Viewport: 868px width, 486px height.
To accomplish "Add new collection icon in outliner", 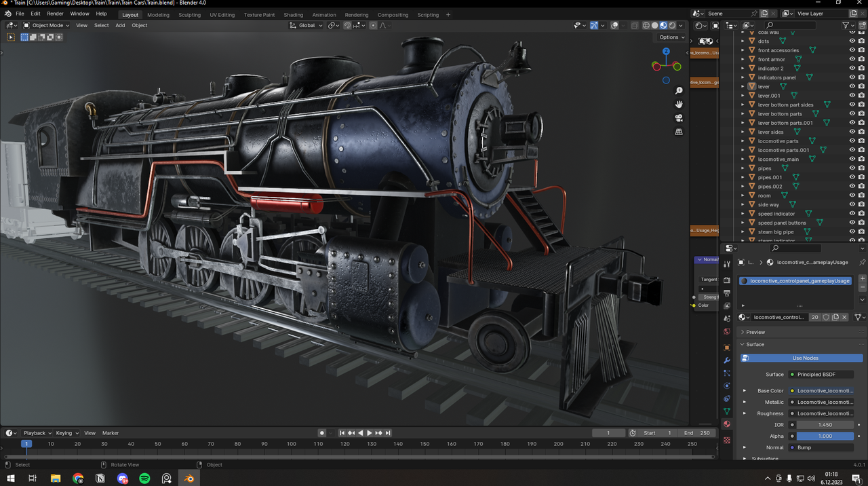I will (861, 25).
